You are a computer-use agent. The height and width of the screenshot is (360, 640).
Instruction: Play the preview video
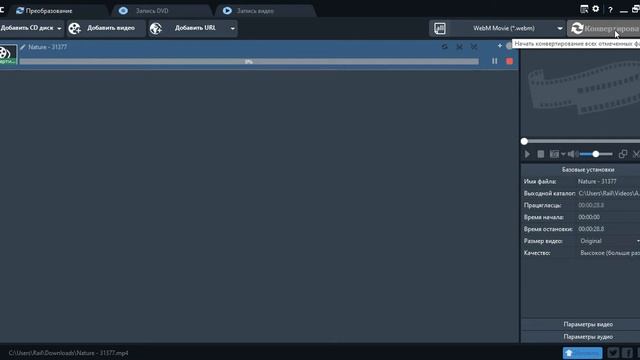pos(527,154)
